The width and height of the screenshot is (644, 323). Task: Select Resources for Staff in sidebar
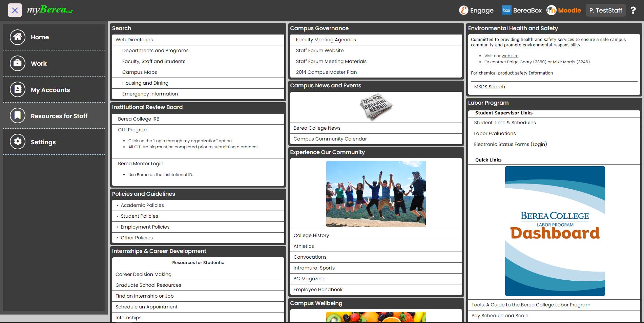59,116
